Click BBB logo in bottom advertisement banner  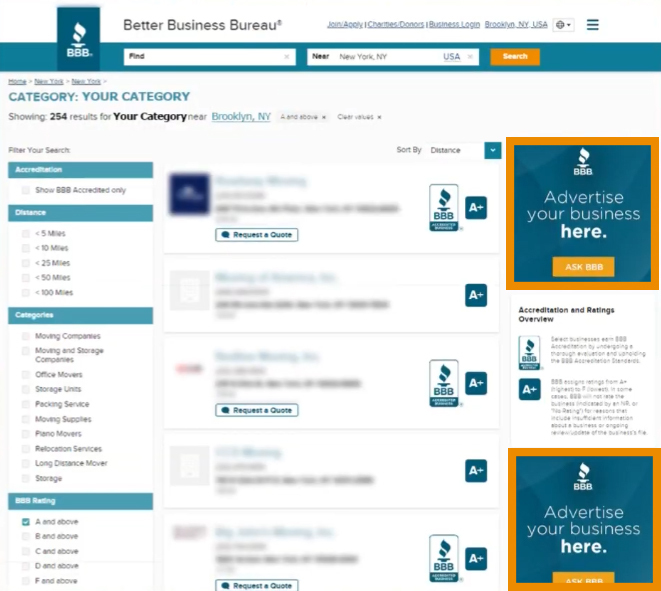583,477
